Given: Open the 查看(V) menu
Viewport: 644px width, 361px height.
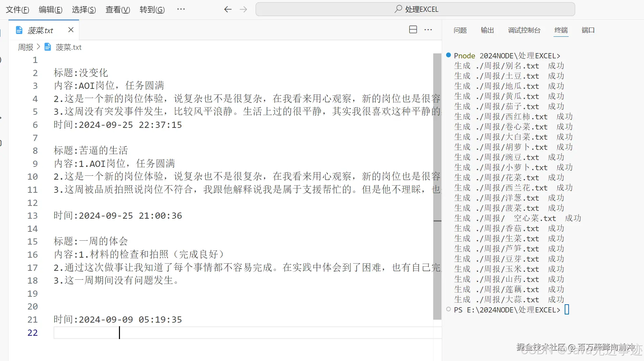Looking at the screenshot, I should coord(118,9).
